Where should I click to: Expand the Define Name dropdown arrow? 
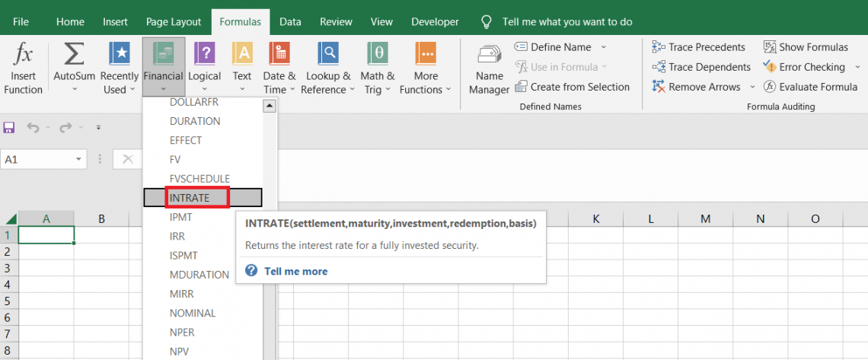click(604, 47)
